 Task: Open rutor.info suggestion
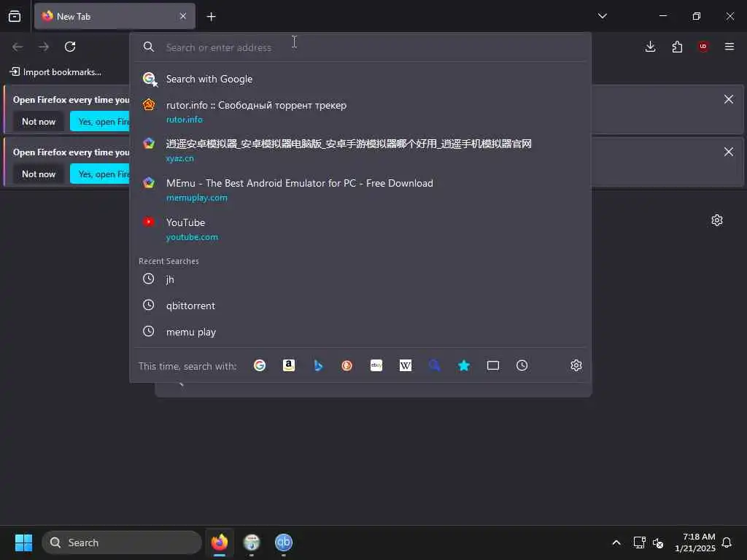coord(360,112)
